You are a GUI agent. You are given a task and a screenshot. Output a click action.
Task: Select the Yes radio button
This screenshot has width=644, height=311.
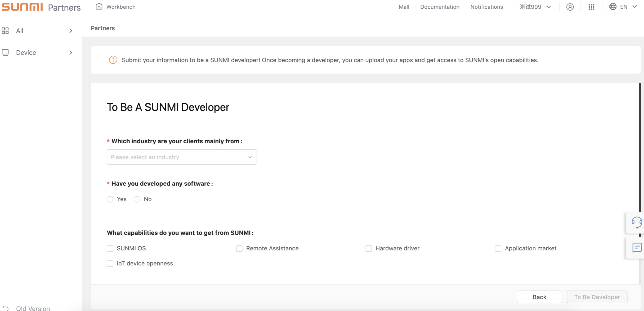(110, 199)
